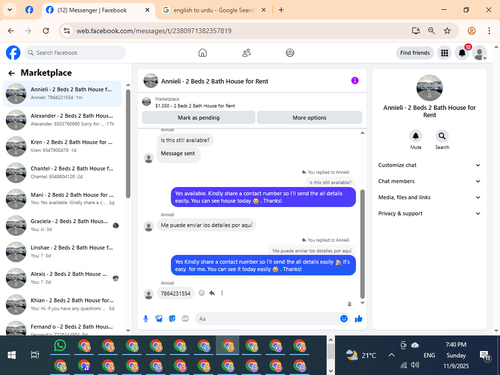Image resolution: width=500 pixels, height=375 pixels.
Task: Open the Alexis conversation in list
Action: (x=62, y=278)
